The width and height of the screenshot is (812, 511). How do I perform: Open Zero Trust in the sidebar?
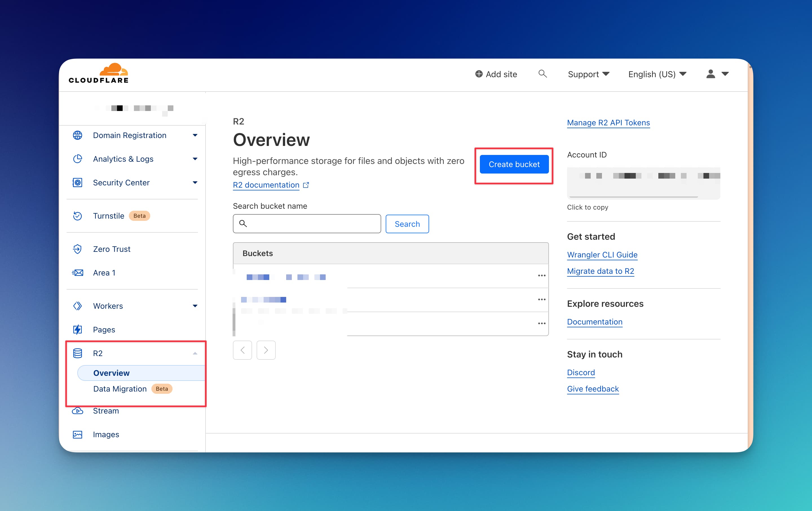(112, 249)
